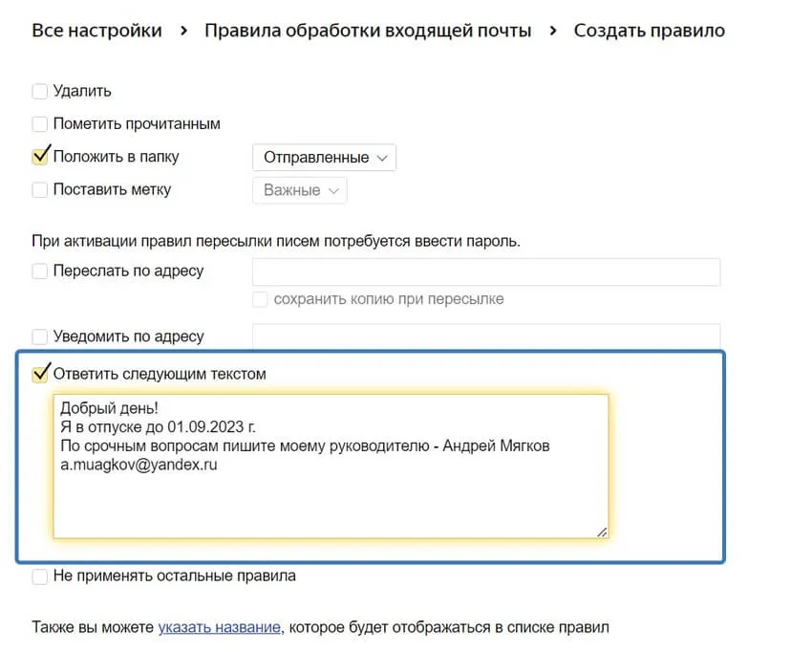Image resolution: width=812 pixels, height=652 pixels.
Task: Uncheck "Положить в папку" rule
Action: click(39, 156)
